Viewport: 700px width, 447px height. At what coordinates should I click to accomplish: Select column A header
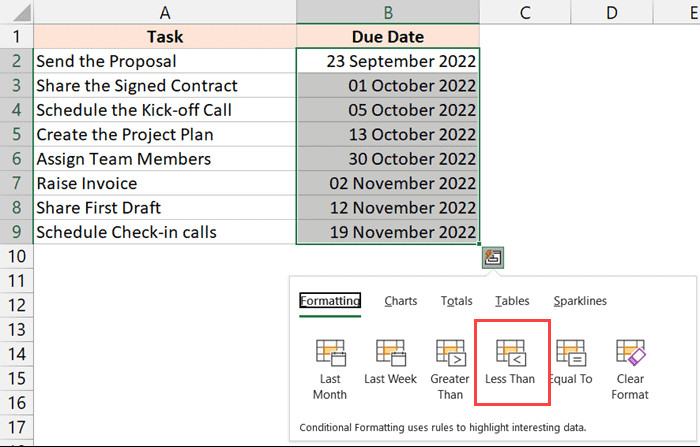(164, 12)
